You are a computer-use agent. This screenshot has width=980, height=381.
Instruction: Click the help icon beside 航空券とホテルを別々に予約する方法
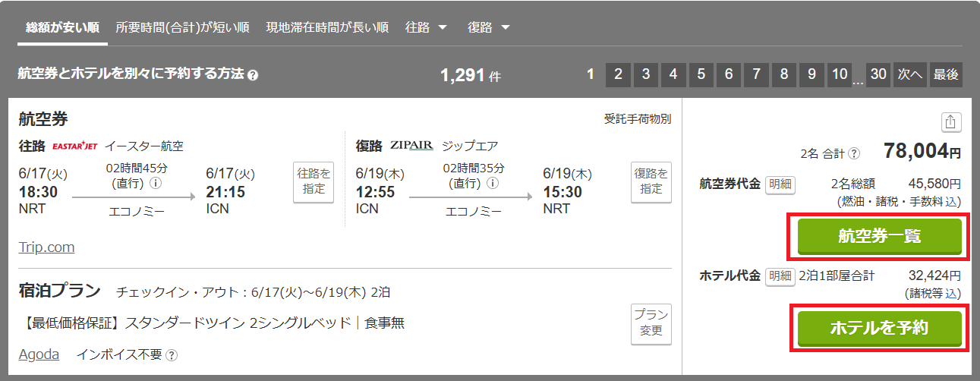pyautogui.click(x=253, y=75)
